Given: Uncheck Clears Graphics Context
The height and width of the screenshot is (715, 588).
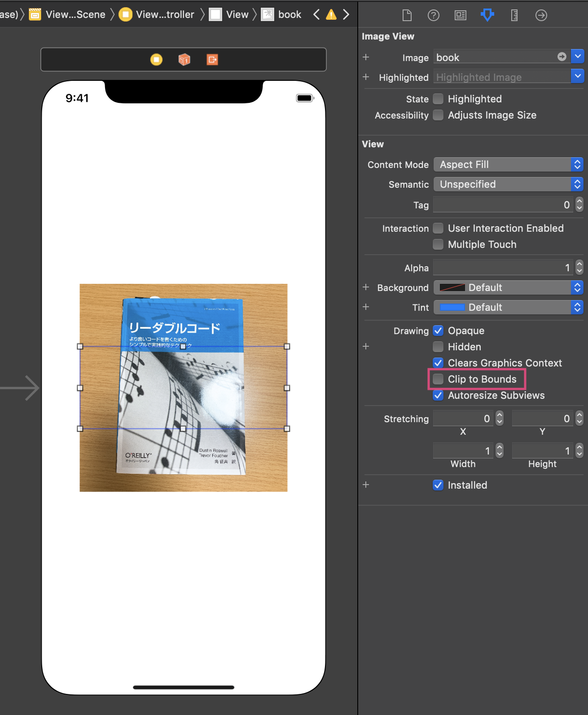Looking at the screenshot, I should click(x=438, y=363).
